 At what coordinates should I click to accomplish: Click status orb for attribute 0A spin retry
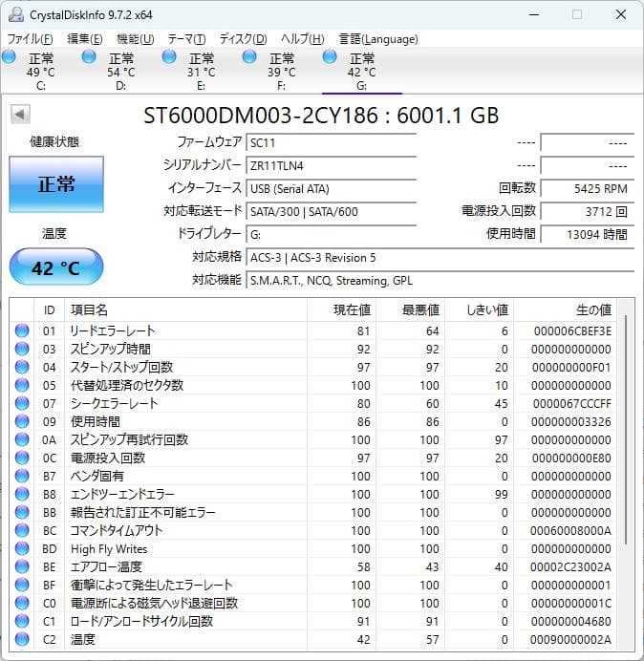tap(22, 439)
